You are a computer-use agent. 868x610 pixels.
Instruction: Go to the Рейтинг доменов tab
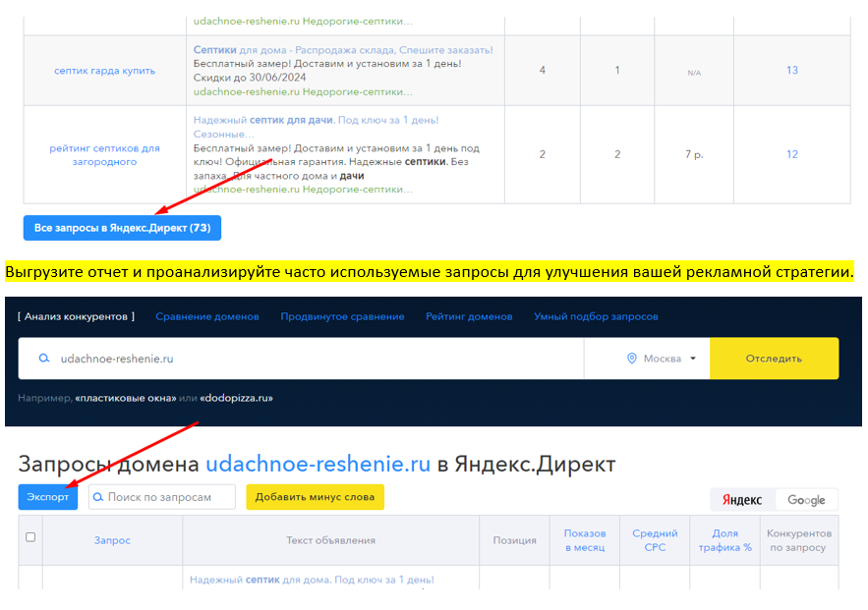pos(469,316)
